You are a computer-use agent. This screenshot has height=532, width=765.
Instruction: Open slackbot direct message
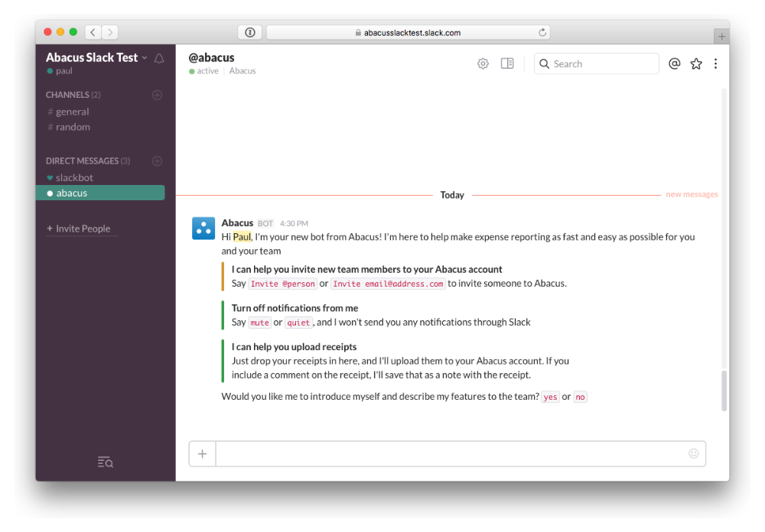74,177
